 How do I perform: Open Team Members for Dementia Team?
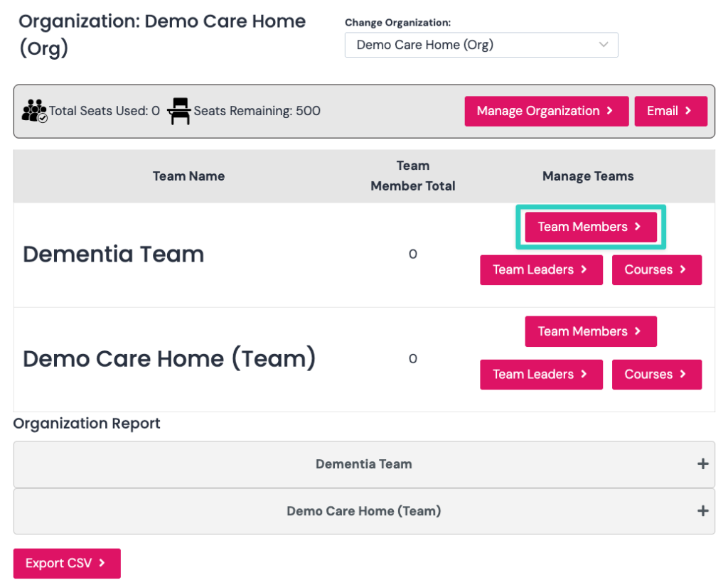pyautogui.click(x=591, y=227)
